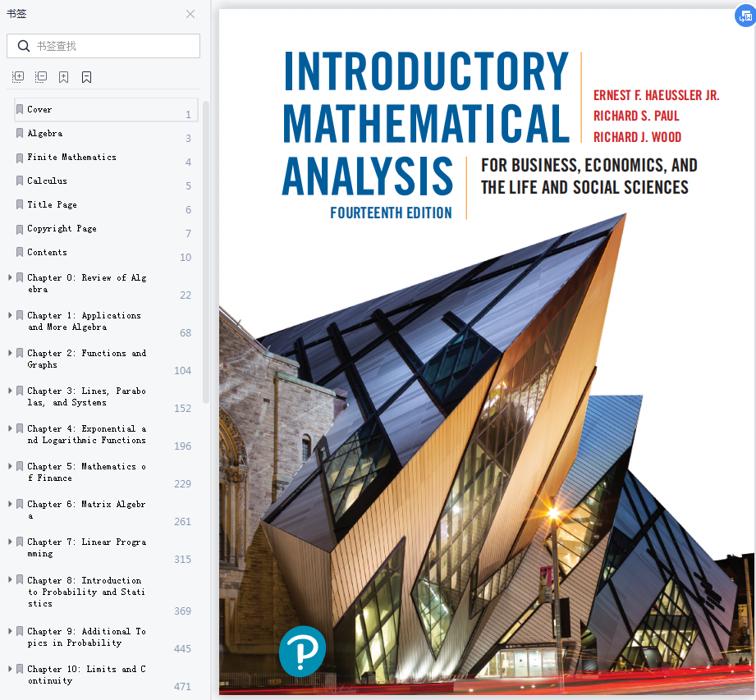Expand Chapter 8: Introduction to Probability and Statistics
This screenshot has width=756, height=700.
click(x=10, y=579)
